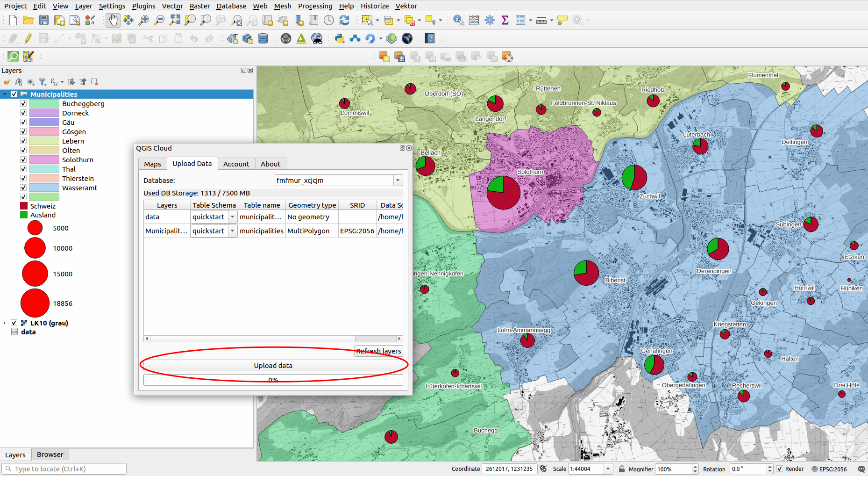This screenshot has width=868, height=491.
Task: Expand the LK10 (grau) layer tree
Action: coord(5,323)
